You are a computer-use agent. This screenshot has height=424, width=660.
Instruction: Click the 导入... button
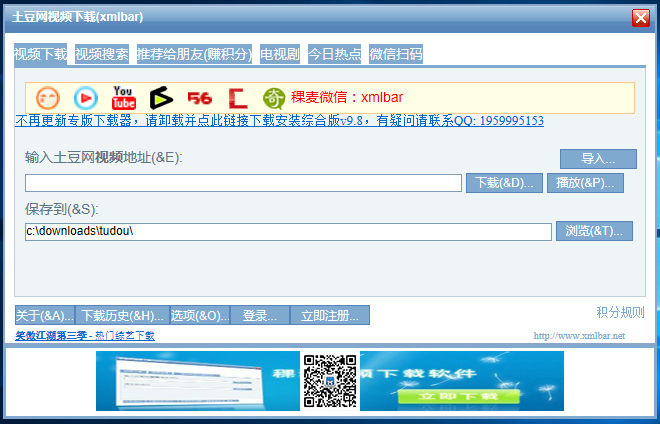(x=598, y=159)
